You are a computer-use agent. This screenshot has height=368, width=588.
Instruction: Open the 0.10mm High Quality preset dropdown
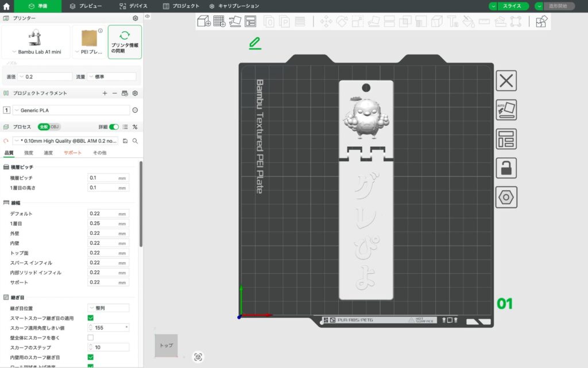65,141
